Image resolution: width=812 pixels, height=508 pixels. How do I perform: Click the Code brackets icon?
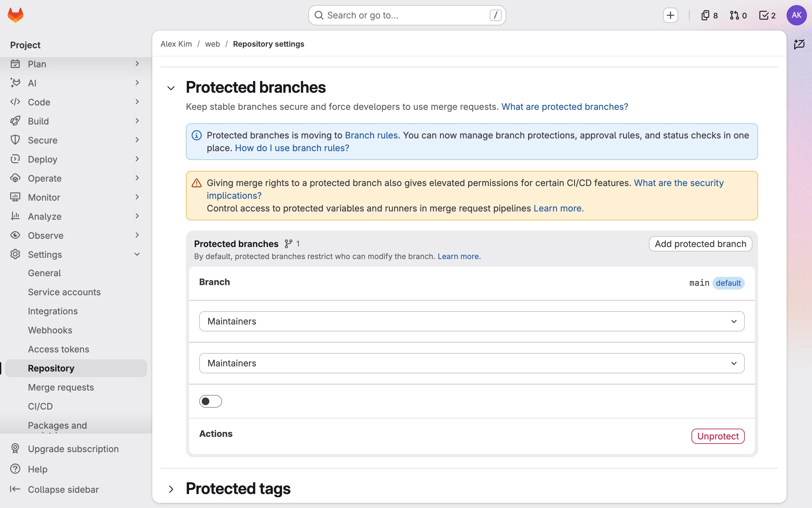click(x=15, y=102)
